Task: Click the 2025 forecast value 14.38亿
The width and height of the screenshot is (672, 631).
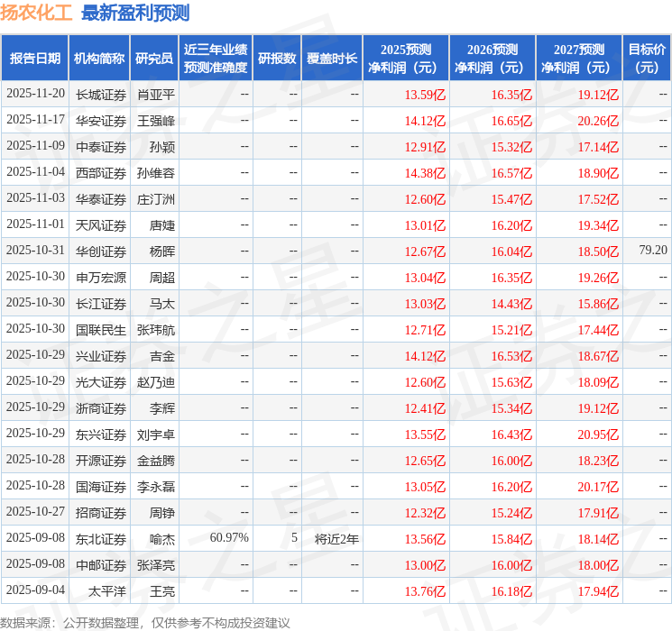Action: [425, 173]
